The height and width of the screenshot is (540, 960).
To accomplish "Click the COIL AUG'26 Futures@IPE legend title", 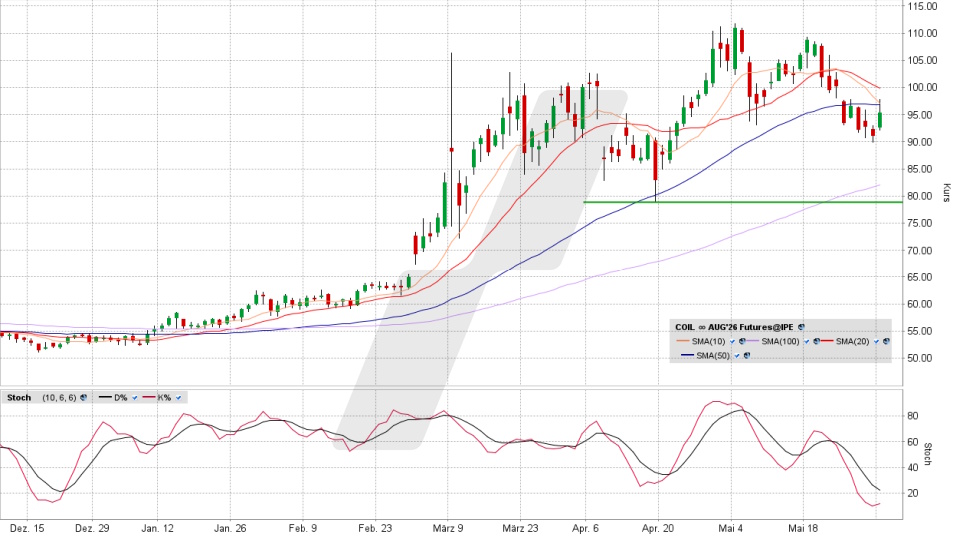I will [x=734, y=327].
